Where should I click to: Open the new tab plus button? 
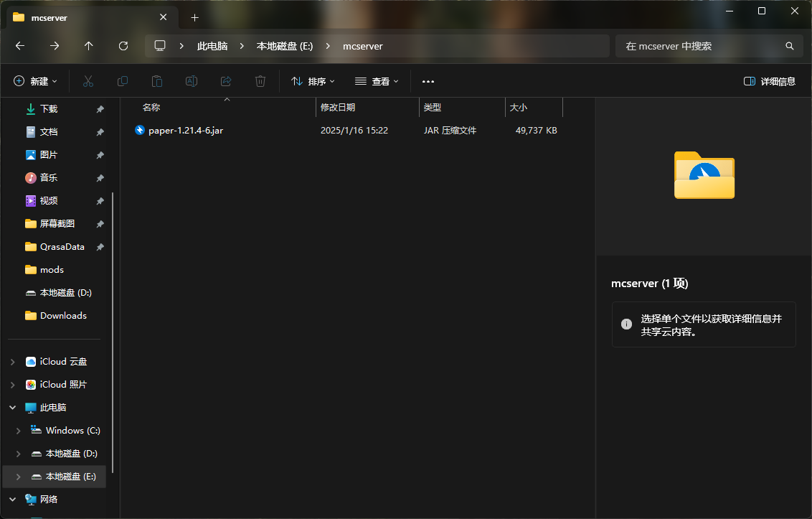pyautogui.click(x=194, y=17)
